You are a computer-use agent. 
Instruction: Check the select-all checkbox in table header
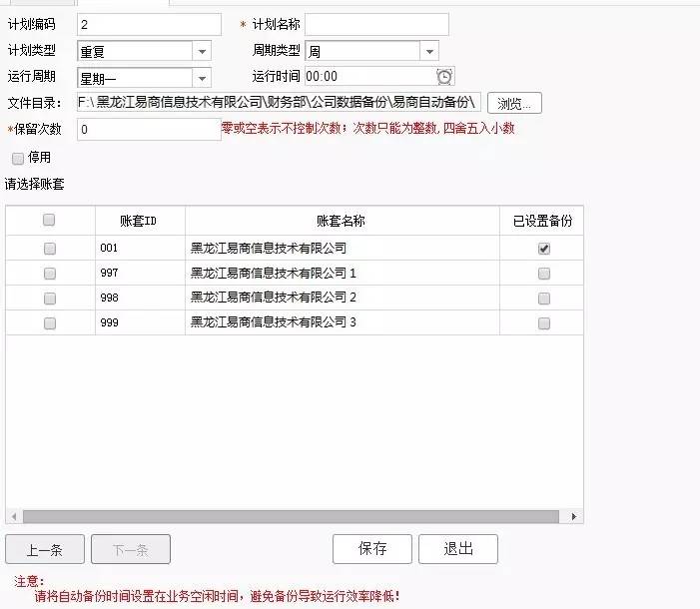coord(49,220)
